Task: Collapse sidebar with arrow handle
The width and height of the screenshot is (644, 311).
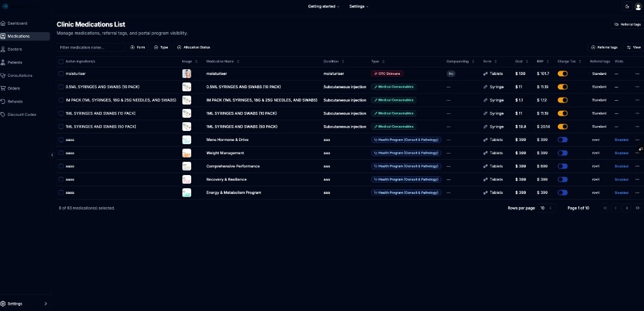Action: pyautogui.click(x=52, y=155)
